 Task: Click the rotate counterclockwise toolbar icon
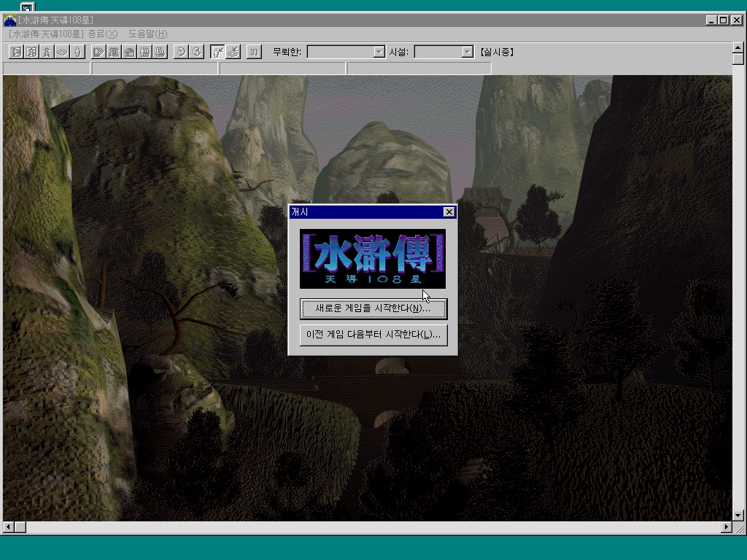pyautogui.click(x=181, y=52)
